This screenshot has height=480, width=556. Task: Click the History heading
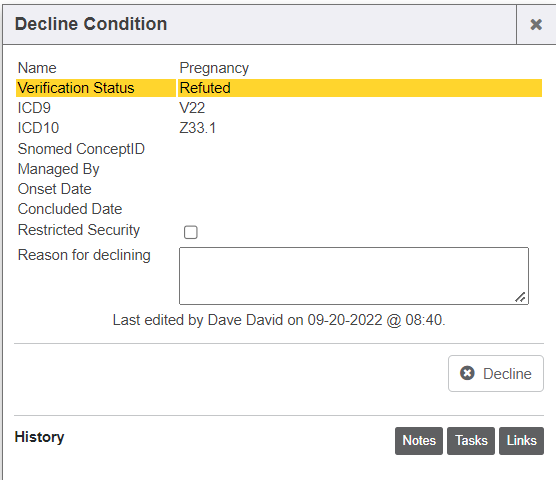(x=39, y=437)
